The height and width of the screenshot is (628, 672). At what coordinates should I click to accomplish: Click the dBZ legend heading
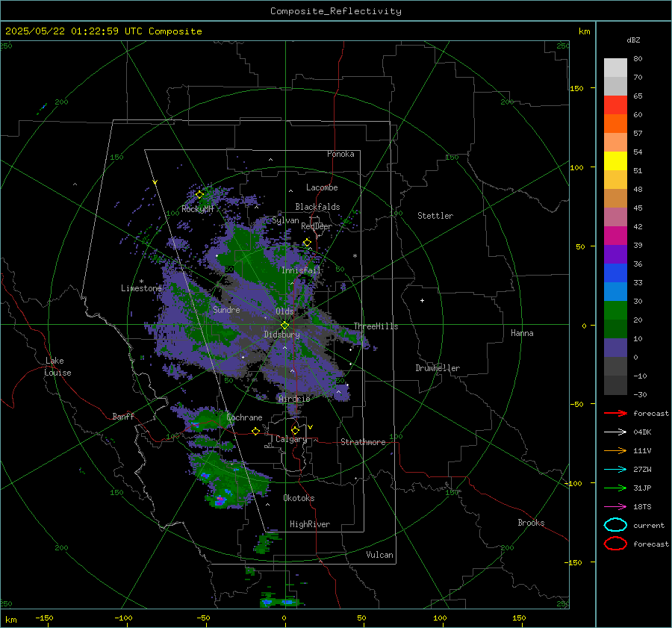[x=633, y=40]
